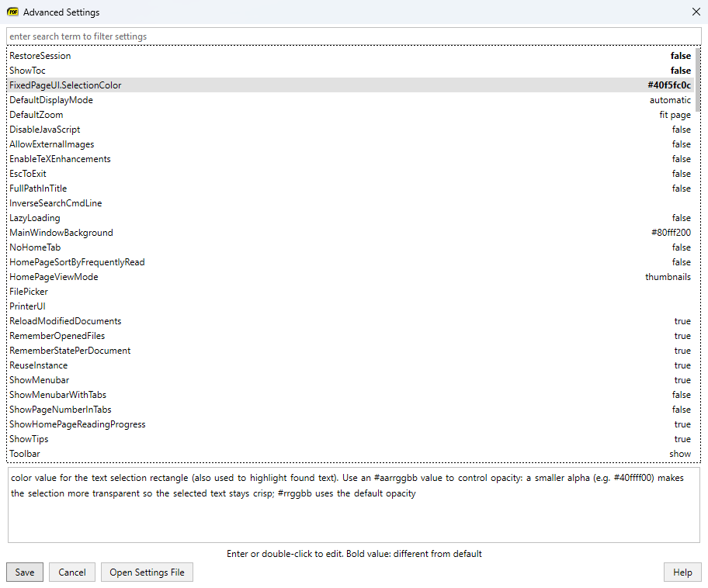Click the 'thumbnails' value
The height and width of the screenshot is (588, 708).
[x=668, y=277]
